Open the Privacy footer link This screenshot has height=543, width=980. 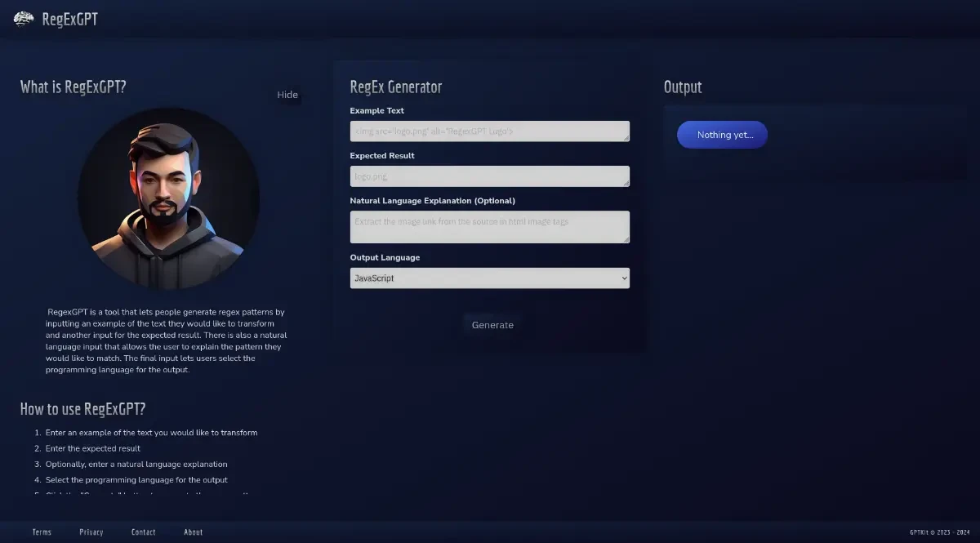pos(91,532)
